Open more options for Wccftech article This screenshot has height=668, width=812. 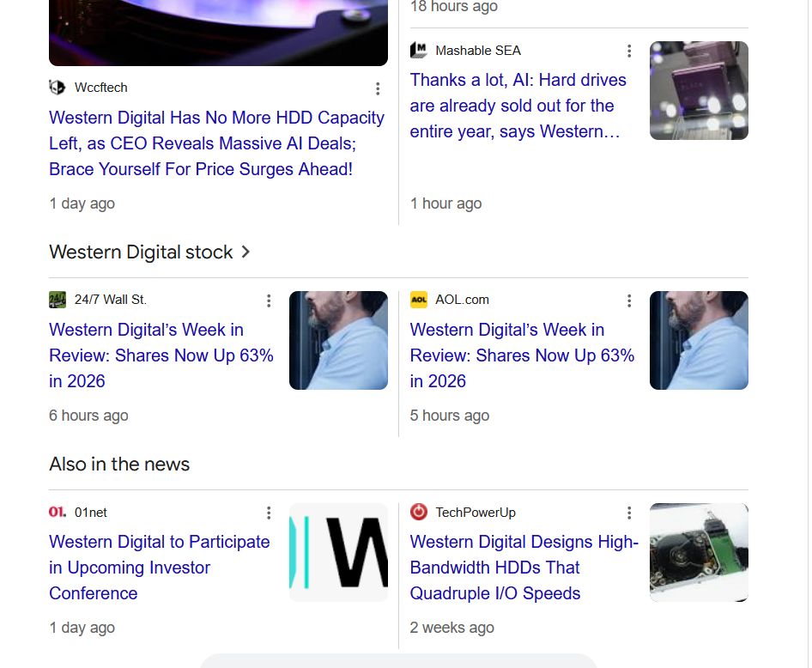378,88
